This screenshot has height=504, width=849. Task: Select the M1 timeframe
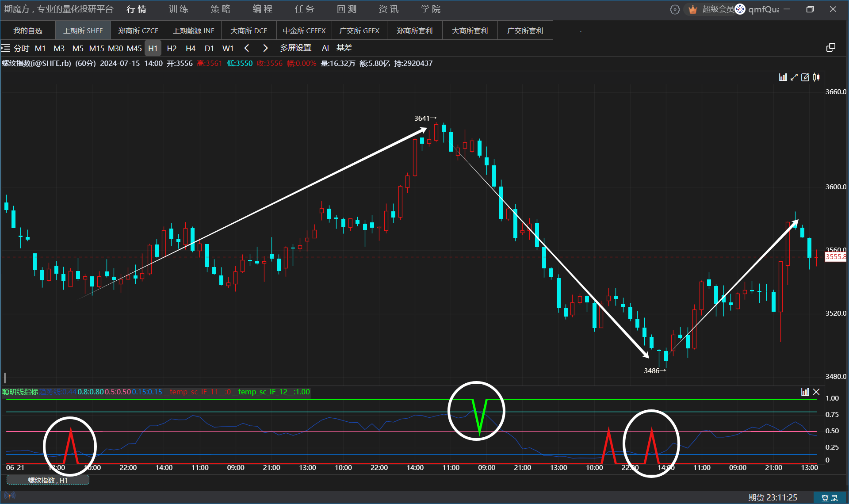(40, 48)
